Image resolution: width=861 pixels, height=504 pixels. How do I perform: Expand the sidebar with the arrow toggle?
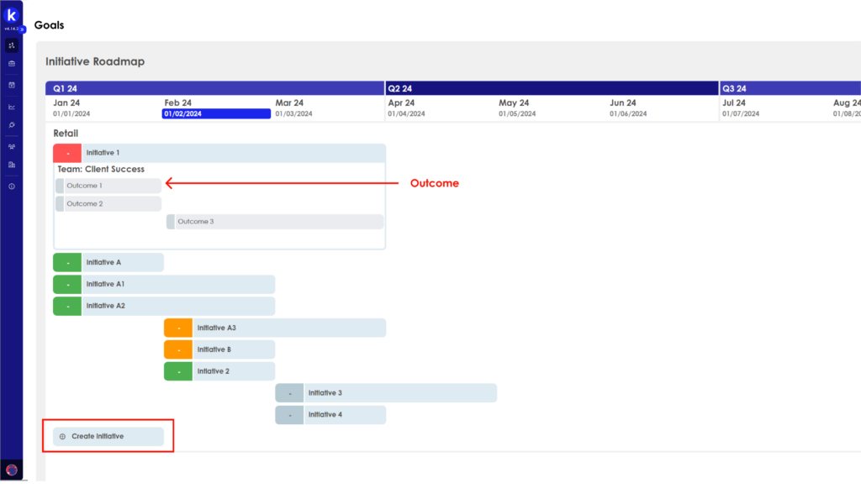24,29
